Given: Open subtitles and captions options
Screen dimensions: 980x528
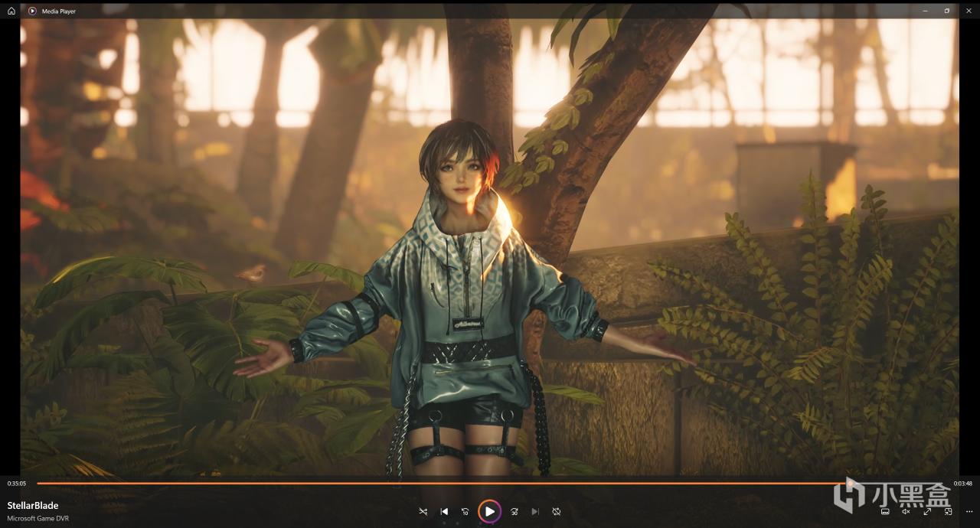Looking at the screenshot, I should point(884,511).
